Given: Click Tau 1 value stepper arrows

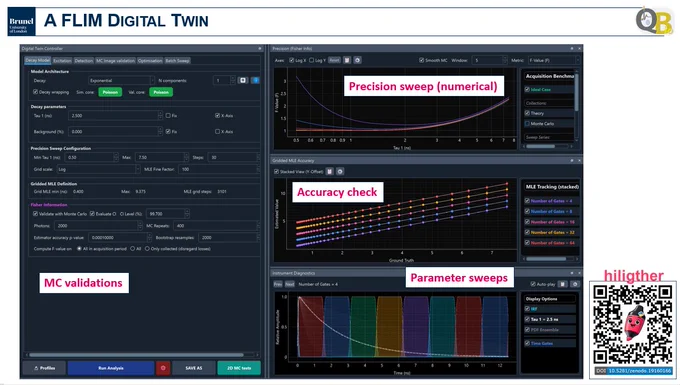Looking at the screenshot, I should 160,116.
